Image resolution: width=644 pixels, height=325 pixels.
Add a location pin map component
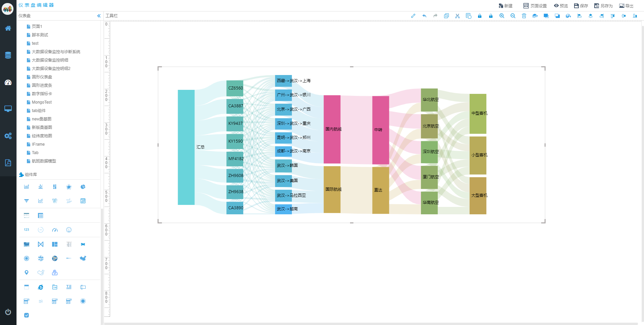tap(27, 273)
